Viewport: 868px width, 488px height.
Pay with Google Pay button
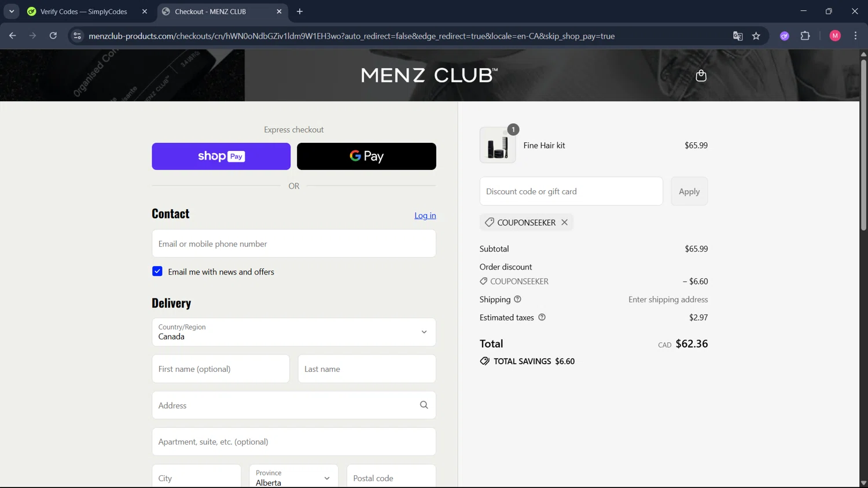[366, 156]
